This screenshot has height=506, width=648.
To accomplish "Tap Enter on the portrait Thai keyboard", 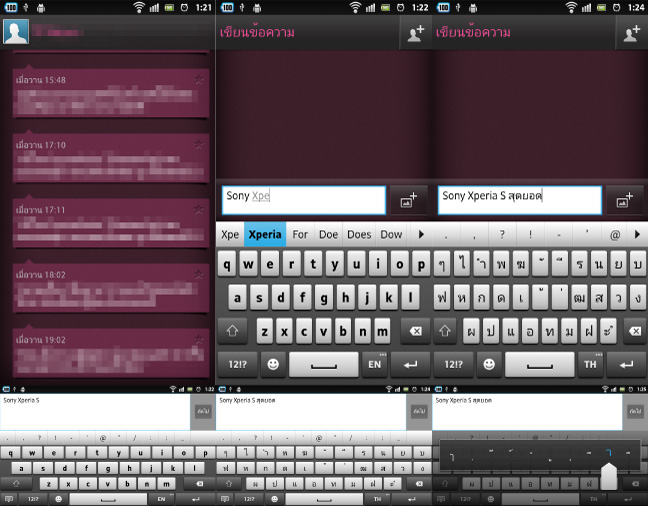I will [627, 364].
